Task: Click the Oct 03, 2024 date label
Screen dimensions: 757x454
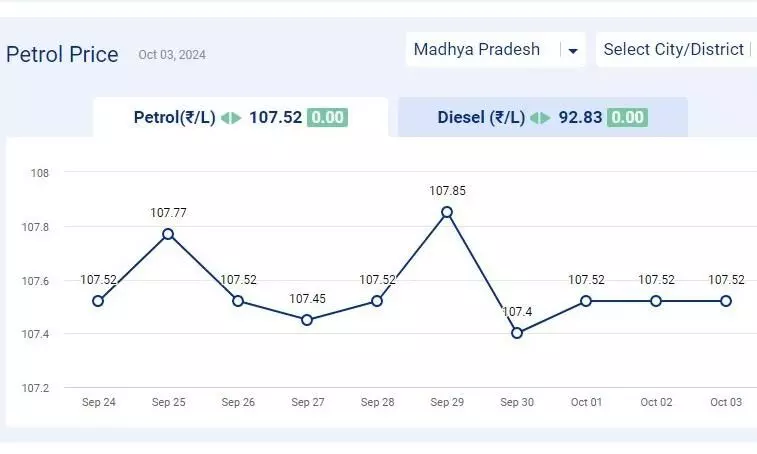Action: click(x=172, y=55)
